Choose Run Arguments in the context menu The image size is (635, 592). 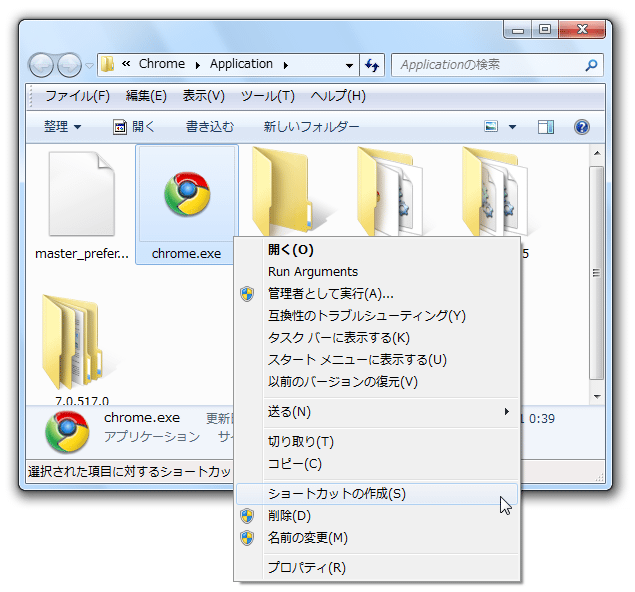click(377, 272)
